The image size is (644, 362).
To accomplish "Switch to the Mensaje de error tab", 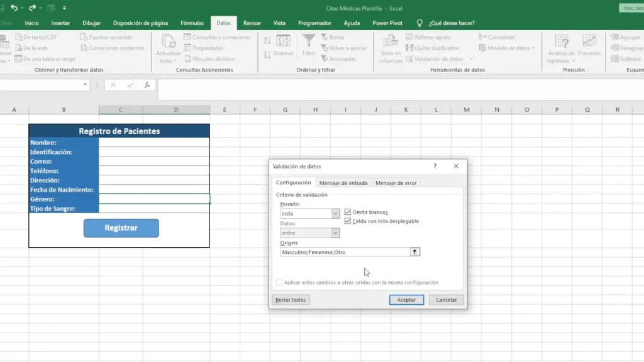I will click(x=396, y=183).
